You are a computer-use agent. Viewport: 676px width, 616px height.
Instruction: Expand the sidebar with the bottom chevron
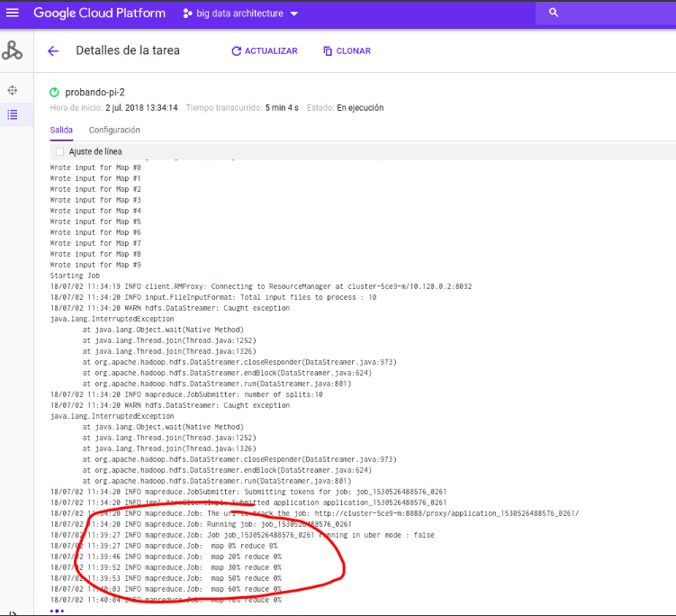tap(12, 612)
